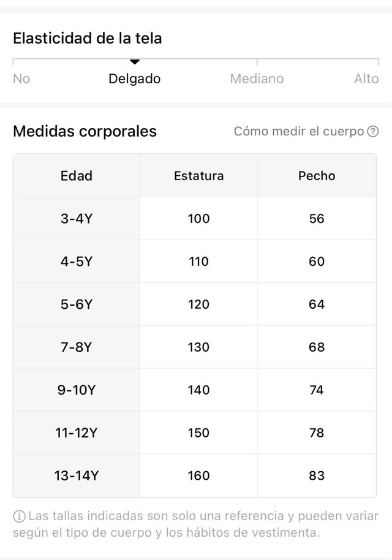Screen dimensions: 392x560
Task: Click the 'Alto' elasticity label
Action: 366,79
